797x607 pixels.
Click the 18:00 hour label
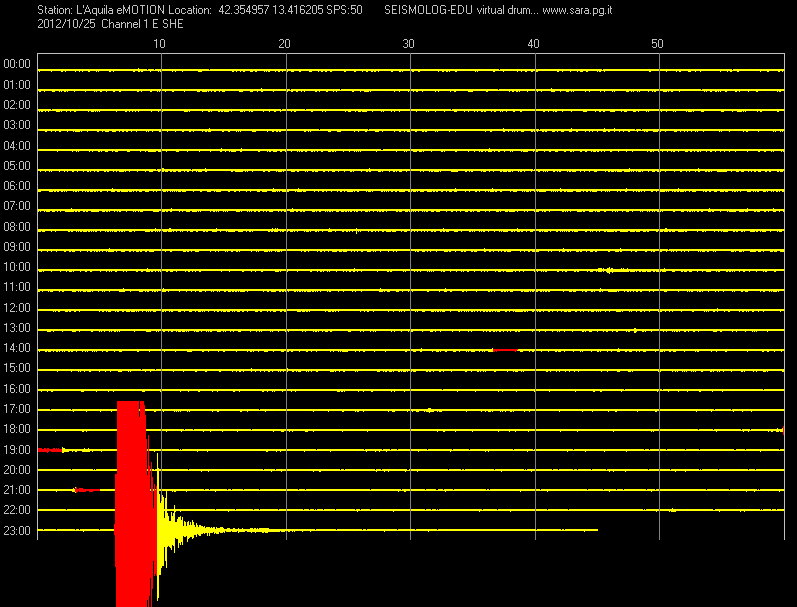[x=17, y=429]
